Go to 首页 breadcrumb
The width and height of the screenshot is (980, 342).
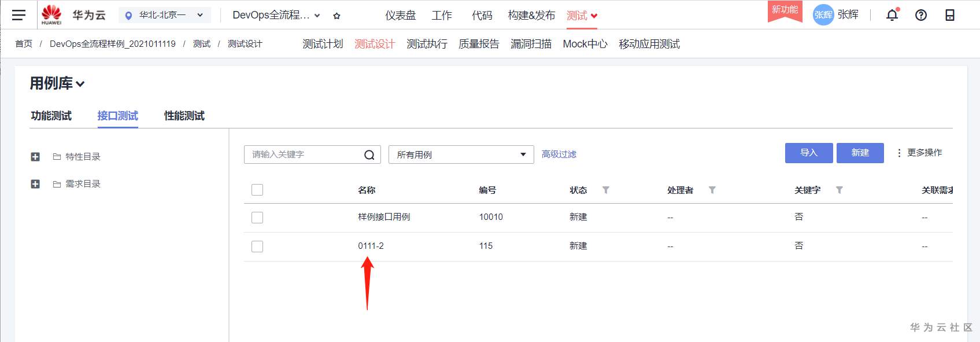24,44
